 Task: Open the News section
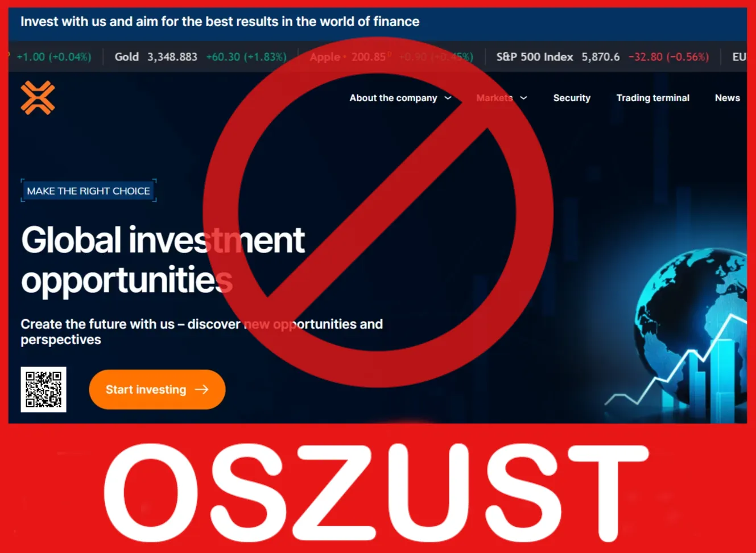point(728,98)
